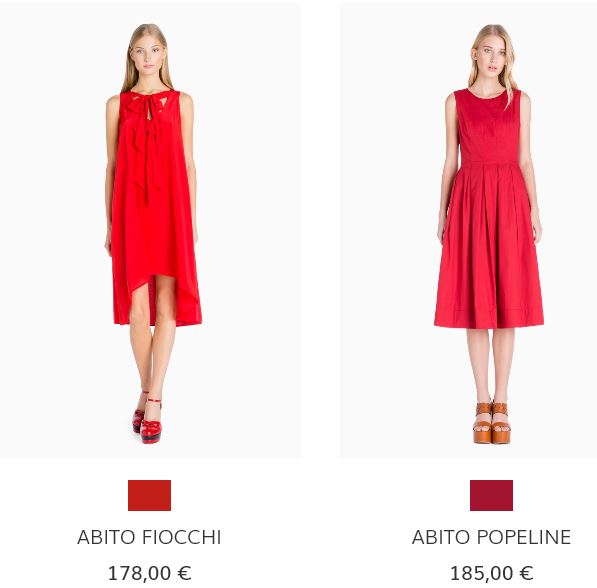Click the fitted bodice of the Popeline dress
Image resolution: width=597 pixels, height=588 pixels.
pos(489,126)
